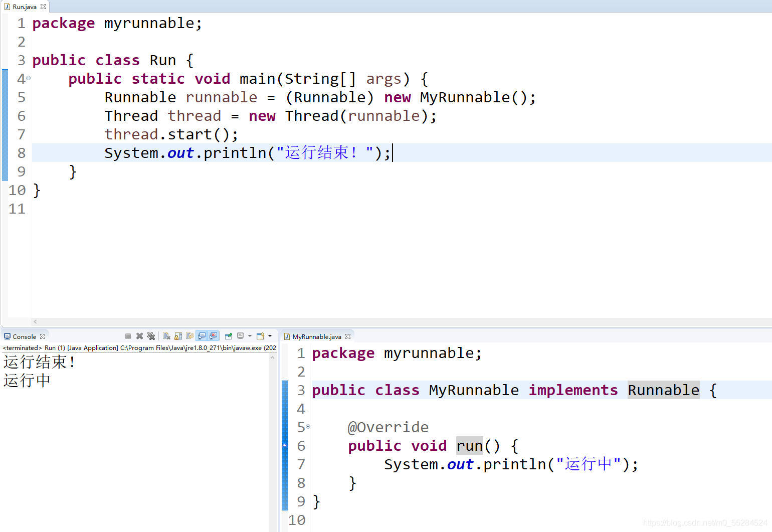Click line number 11 in Run.java

tap(17, 209)
